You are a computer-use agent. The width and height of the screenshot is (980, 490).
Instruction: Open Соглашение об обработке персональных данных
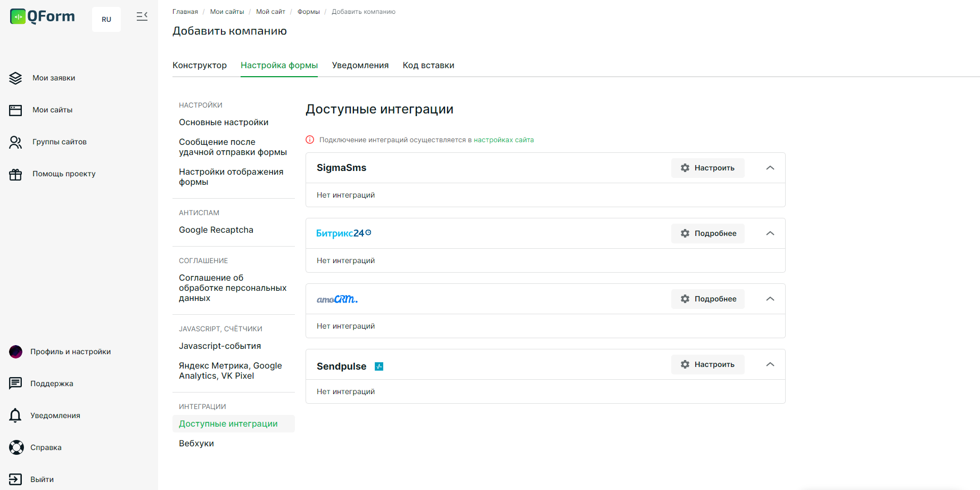[x=233, y=288]
